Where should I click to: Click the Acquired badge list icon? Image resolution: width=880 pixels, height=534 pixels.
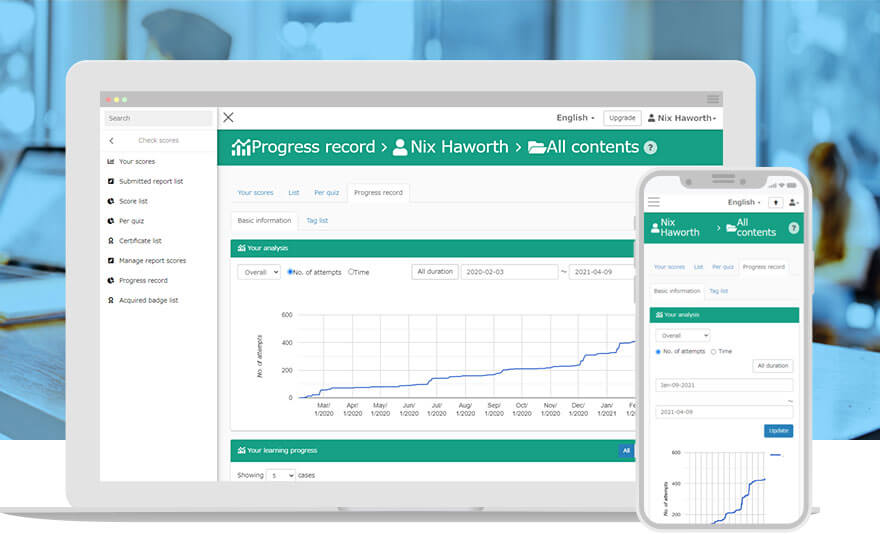[x=111, y=300]
